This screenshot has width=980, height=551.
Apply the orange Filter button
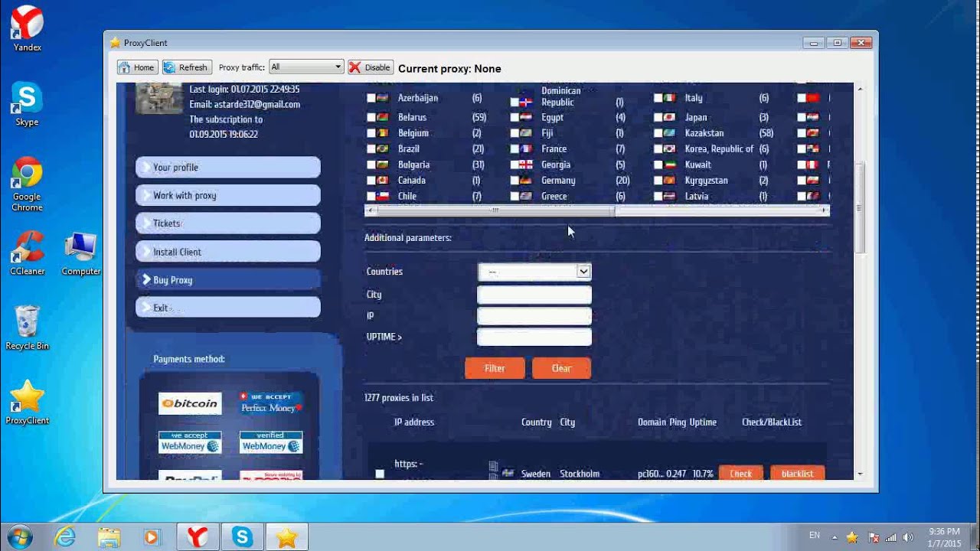(495, 368)
